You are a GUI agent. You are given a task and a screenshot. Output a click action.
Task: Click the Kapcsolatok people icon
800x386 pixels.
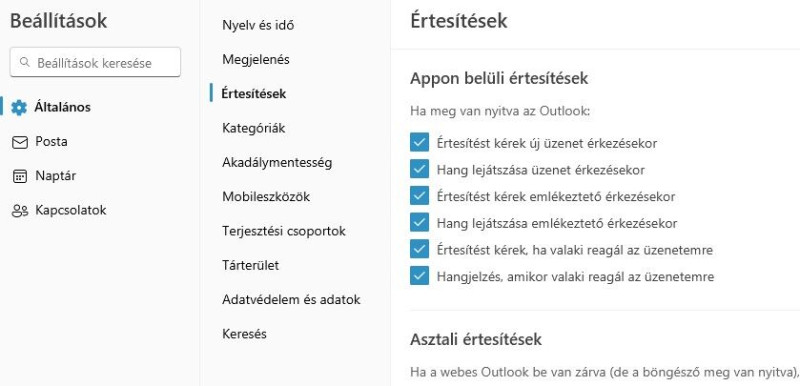(x=19, y=211)
